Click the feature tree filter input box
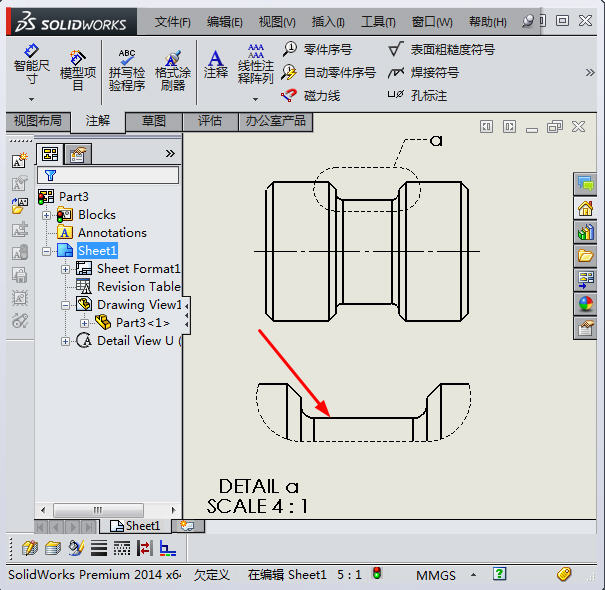The height and width of the screenshot is (590, 605). 115,175
